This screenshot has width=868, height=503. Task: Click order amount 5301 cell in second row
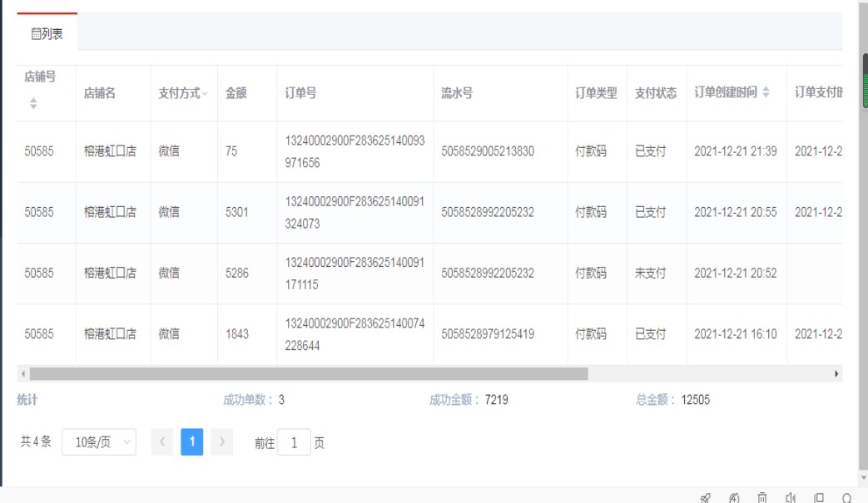236,212
